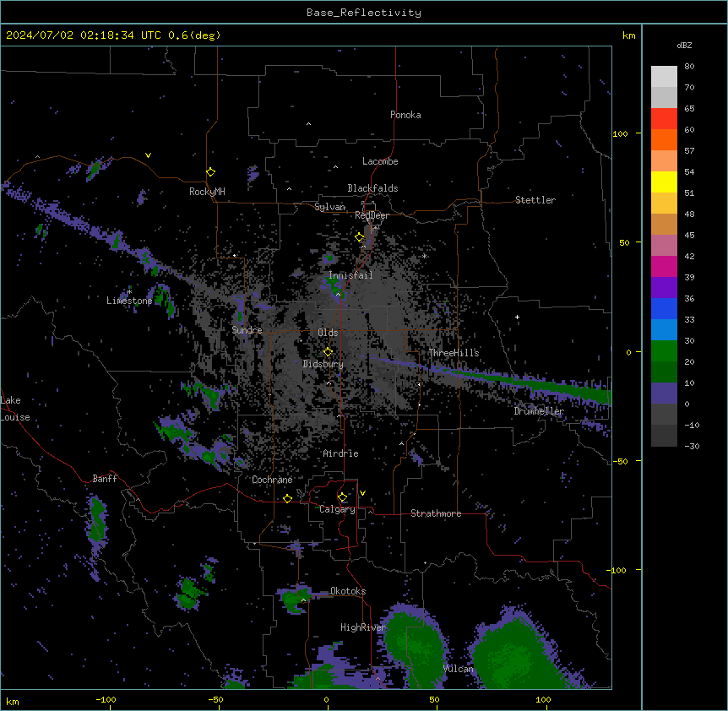Image resolution: width=728 pixels, height=711 pixels.
Task: Click the 50 tick on bottom axis
Action: pyautogui.click(x=433, y=699)
